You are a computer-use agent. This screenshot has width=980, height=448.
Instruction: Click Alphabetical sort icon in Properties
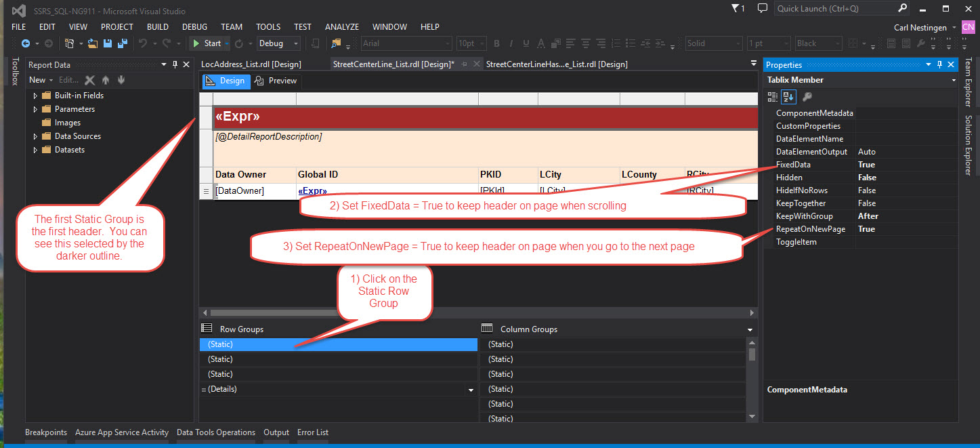[789, 97]
